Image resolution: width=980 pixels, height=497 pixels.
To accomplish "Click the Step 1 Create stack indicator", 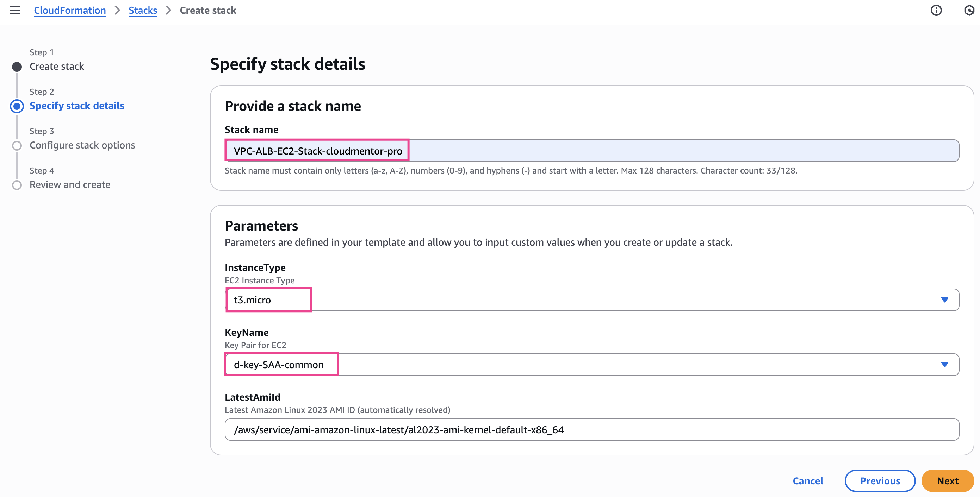I will point(17,67).
